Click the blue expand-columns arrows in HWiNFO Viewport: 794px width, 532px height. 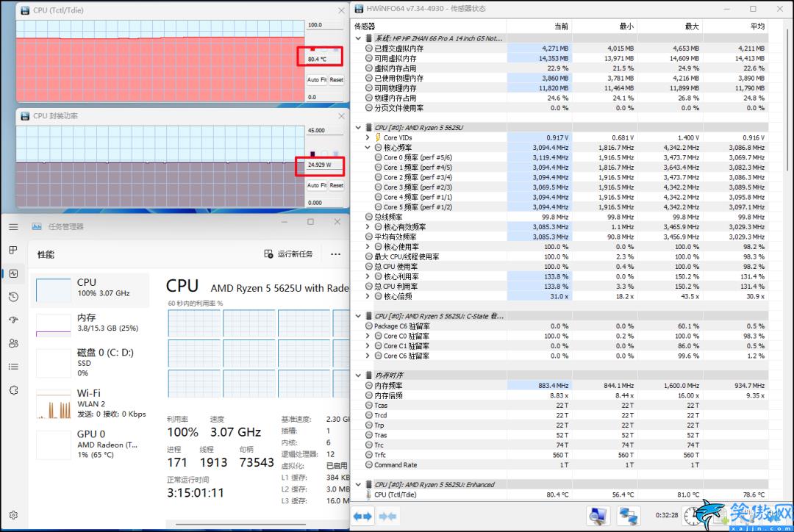click(x=362, y=517)
